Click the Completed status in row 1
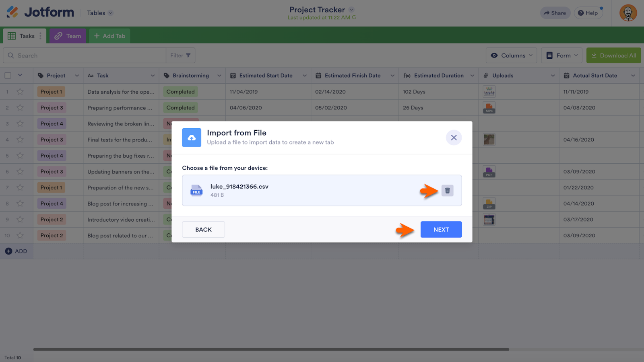Viewport: 644px width, 362px height. 180,92
